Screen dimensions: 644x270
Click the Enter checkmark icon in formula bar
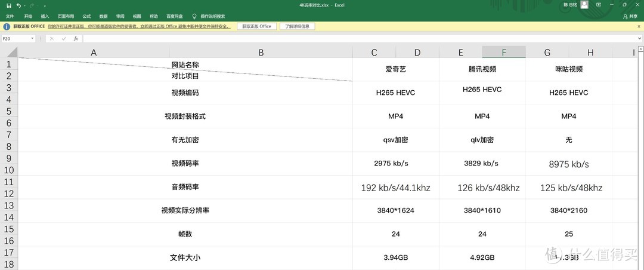click(x=64, y=38)
